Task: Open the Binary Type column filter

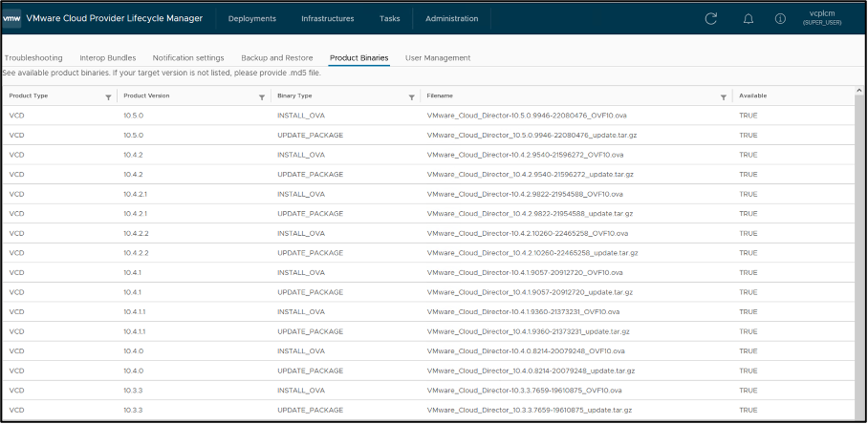Action: (411, 96)
